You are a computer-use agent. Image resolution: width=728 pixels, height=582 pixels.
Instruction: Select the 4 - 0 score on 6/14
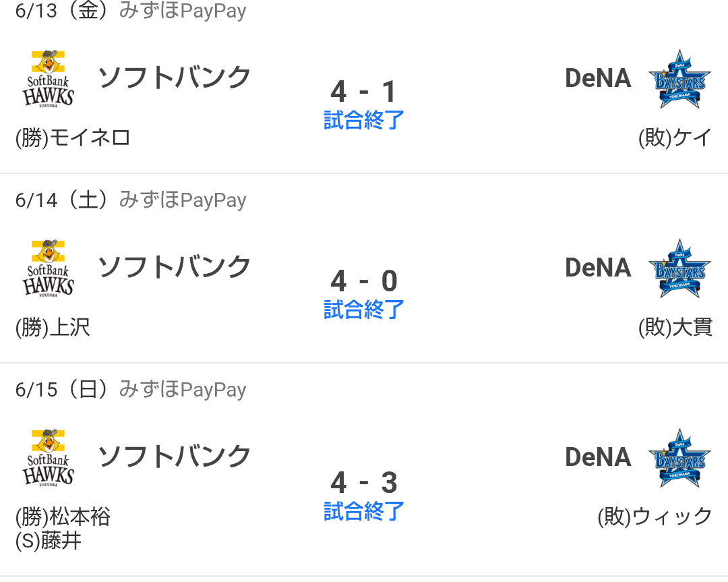(x=364, y=281)
